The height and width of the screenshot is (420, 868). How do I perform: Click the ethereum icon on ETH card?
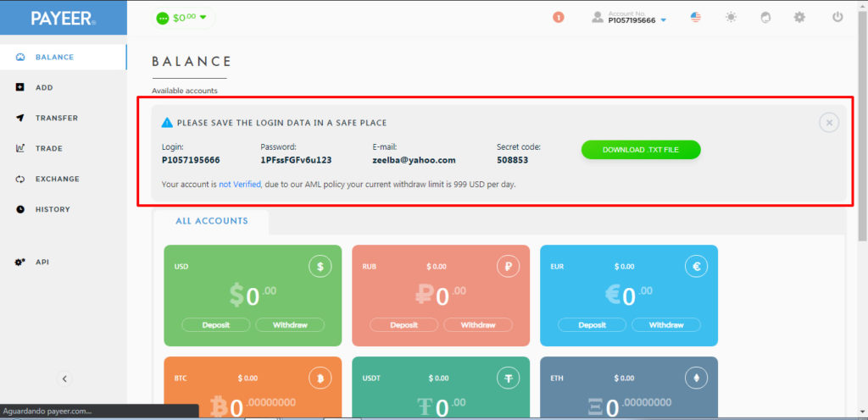697,379
